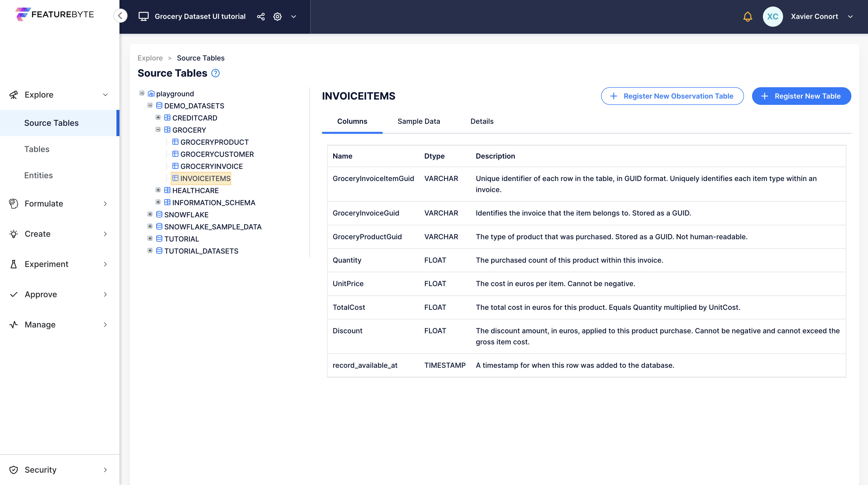Image resolution: width=868 pixels, height=485 pixels.
Task: Collapse the playground tree node
Action: (142, 93)
